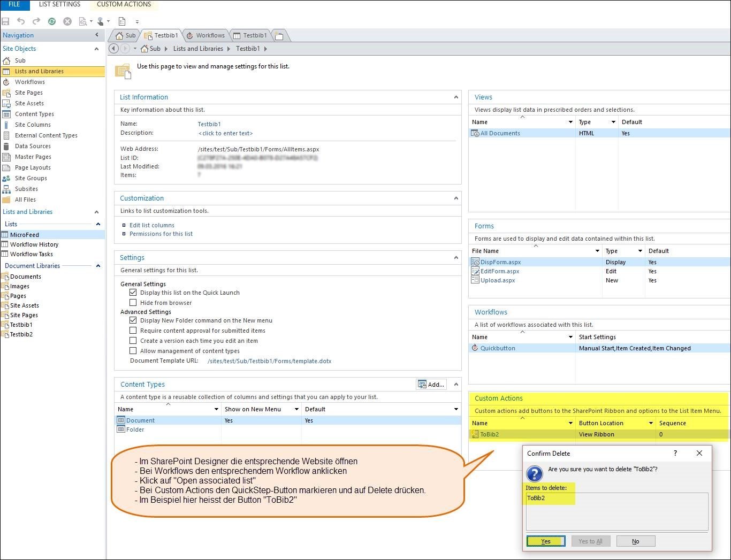Click Yes to confirm delete

coord(545,541)
